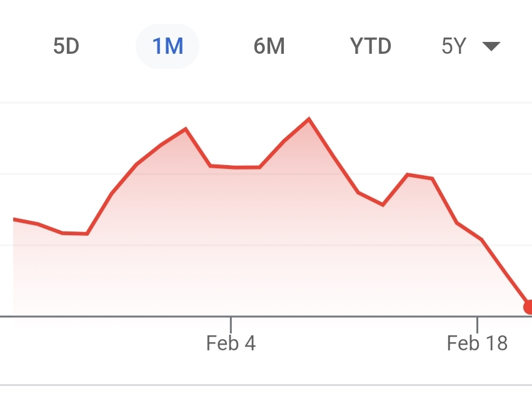
Task: Click the highest peak of the red line
Action: pos(309,119)
